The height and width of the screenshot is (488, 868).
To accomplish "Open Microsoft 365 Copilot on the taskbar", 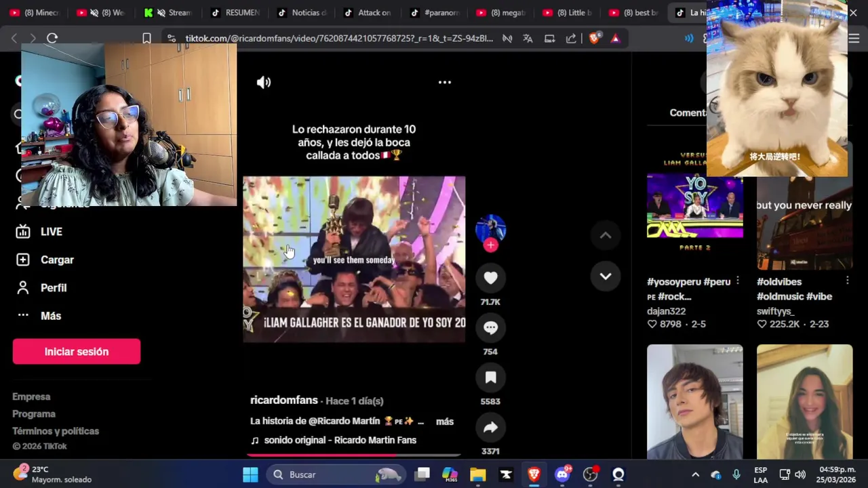I will pos(450,474).
